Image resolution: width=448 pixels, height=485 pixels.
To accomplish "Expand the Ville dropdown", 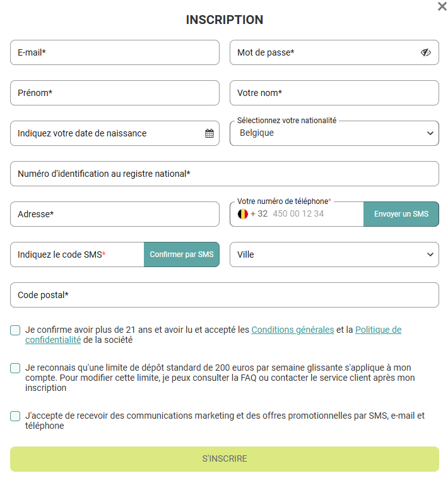I will (334, 254).
